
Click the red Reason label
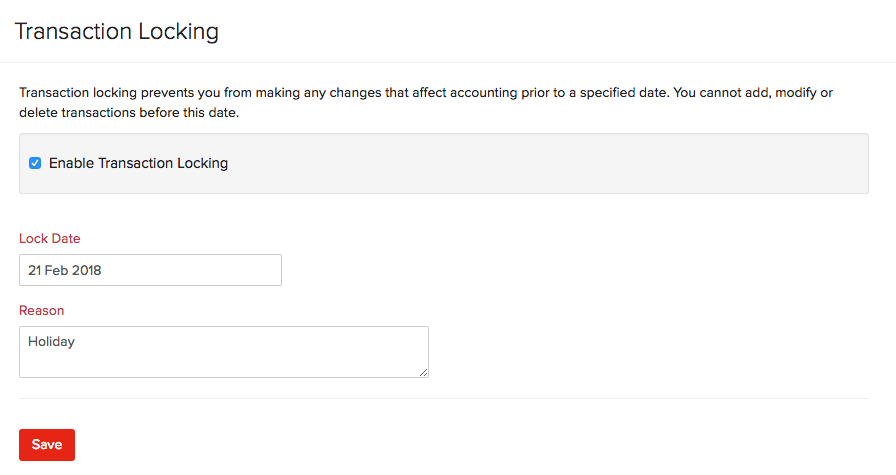tap(42, 310)
